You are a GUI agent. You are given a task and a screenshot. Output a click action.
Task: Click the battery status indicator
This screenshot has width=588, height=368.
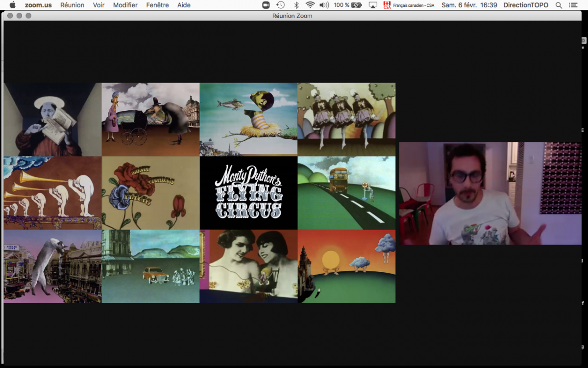(x=356, y=5)
